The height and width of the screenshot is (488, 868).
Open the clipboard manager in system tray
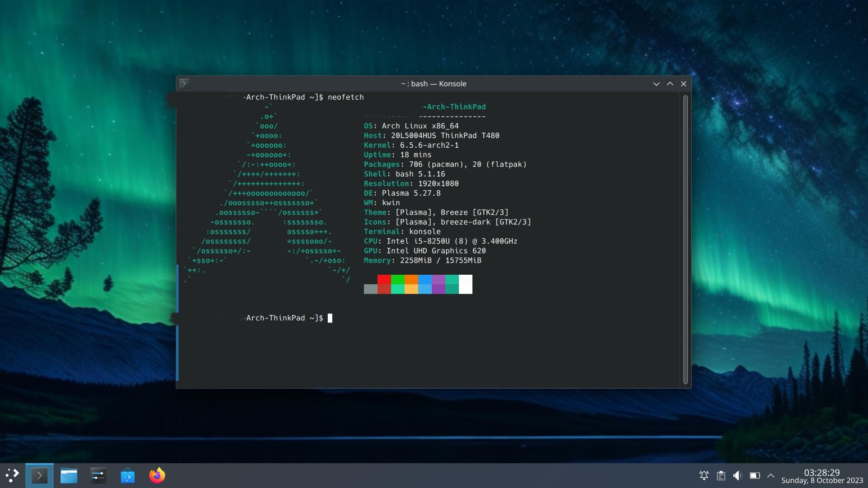click(721, 475)
